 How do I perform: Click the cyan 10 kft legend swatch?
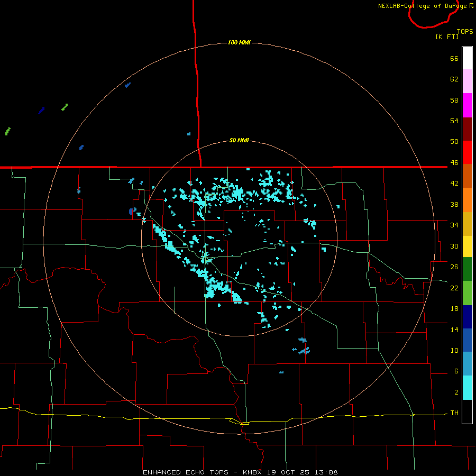pyautogui.click(x=467, y=388)
